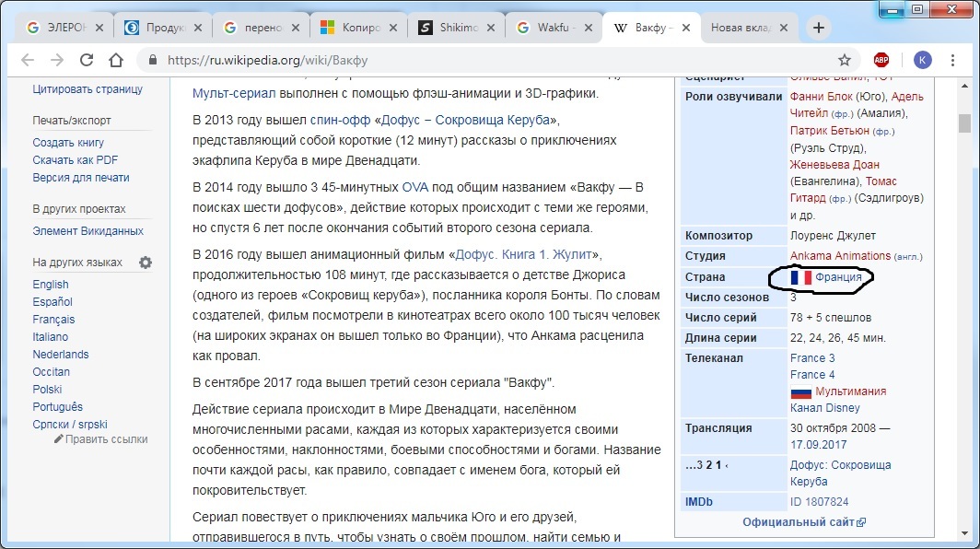Switch to the Polski language version
The height and width of the screenshot is (549, 980).
[x=47, y=390]
